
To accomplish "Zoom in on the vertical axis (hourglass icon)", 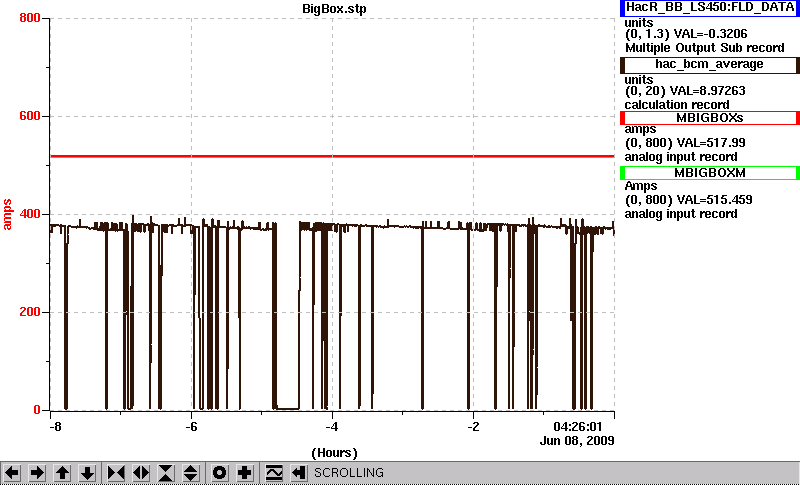I will (166, 473).
